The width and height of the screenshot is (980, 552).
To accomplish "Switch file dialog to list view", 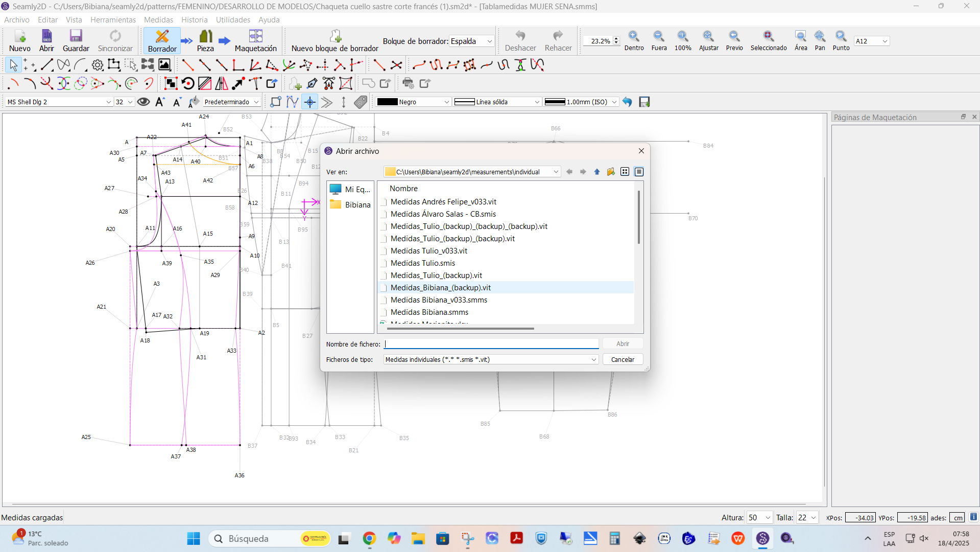I will click(x=625, y=172).
